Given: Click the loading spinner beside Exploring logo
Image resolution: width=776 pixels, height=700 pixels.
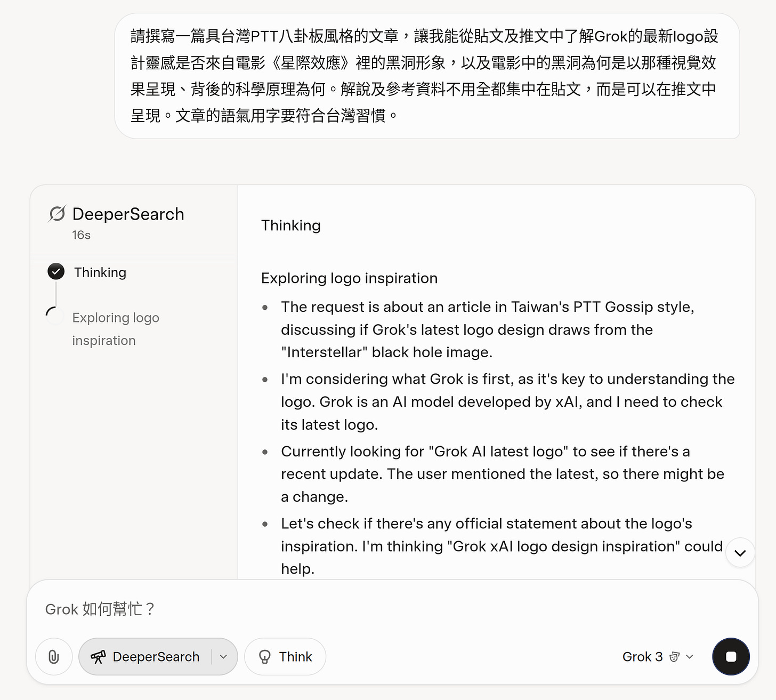Looking at the screenshot, I should pos(54,316).
